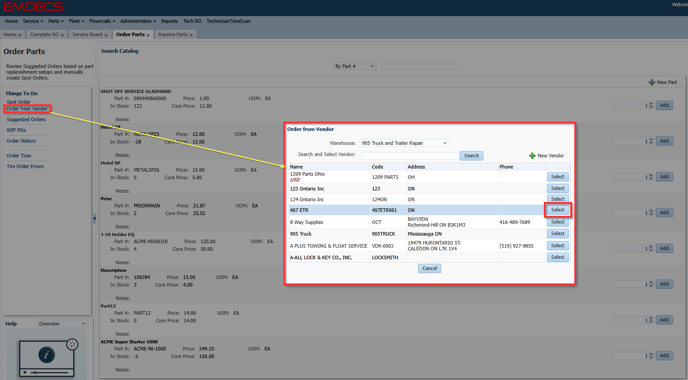Click the Search and Select Vendor field
The height and width of the screenshot is (380, 688).
point(409,156)
